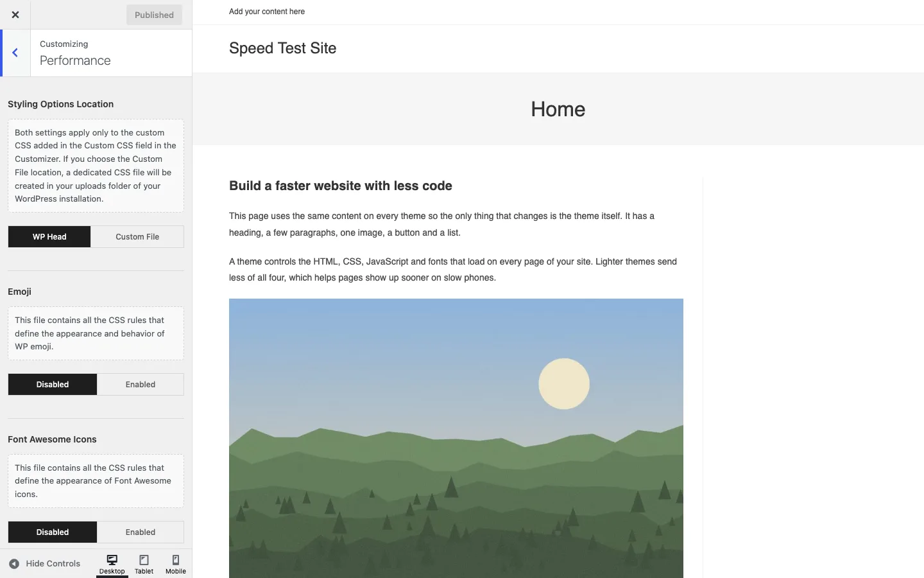Click the paragraph starting 'This page uses'

441,224
